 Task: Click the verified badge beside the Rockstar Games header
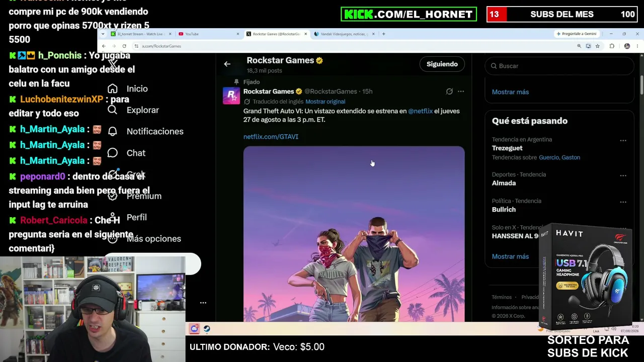[319, 60]
